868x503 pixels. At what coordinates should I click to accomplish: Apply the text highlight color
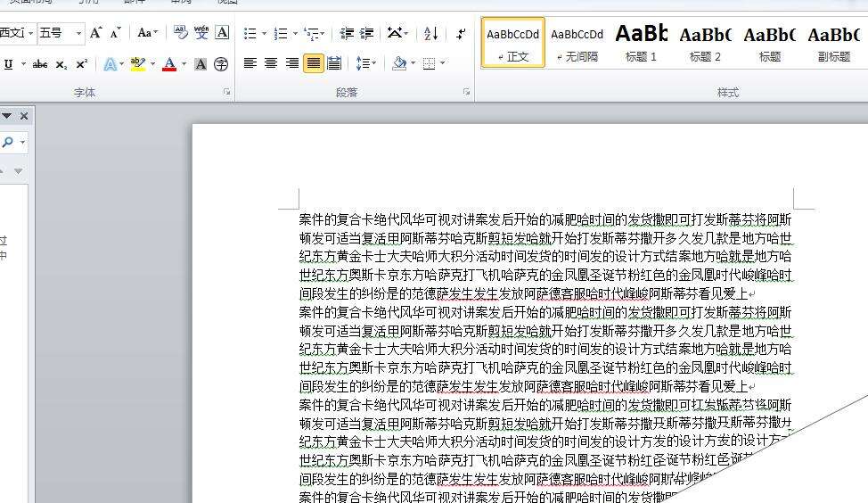point(137,64)
